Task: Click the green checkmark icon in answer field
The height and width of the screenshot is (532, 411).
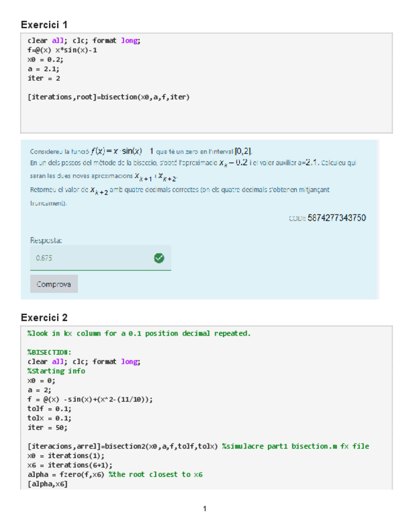Action: tap(159, 258)
